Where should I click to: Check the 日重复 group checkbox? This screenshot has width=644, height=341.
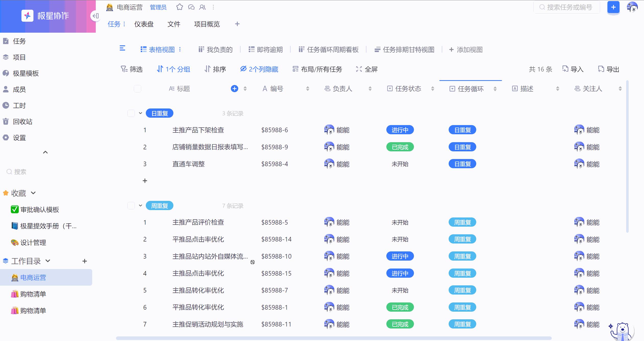[x=131, y=113]
